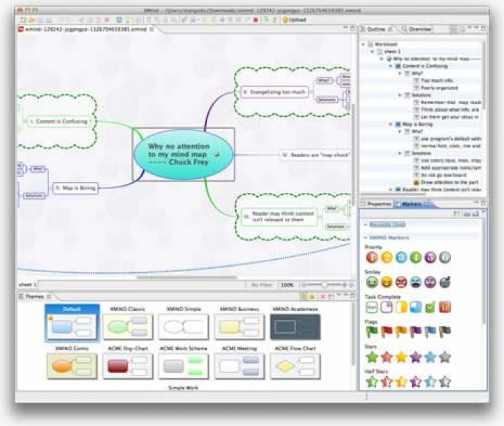Pick the orange pause Task Complete marker
Viewport: 504px width, 426px height.
coord(445,307)
